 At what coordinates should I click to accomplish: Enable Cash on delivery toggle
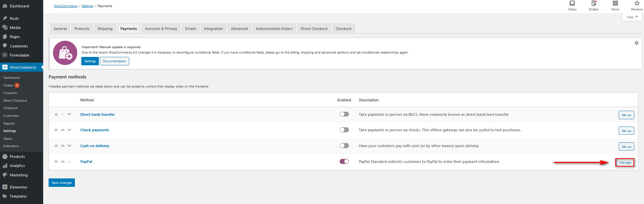pos(344,146)
